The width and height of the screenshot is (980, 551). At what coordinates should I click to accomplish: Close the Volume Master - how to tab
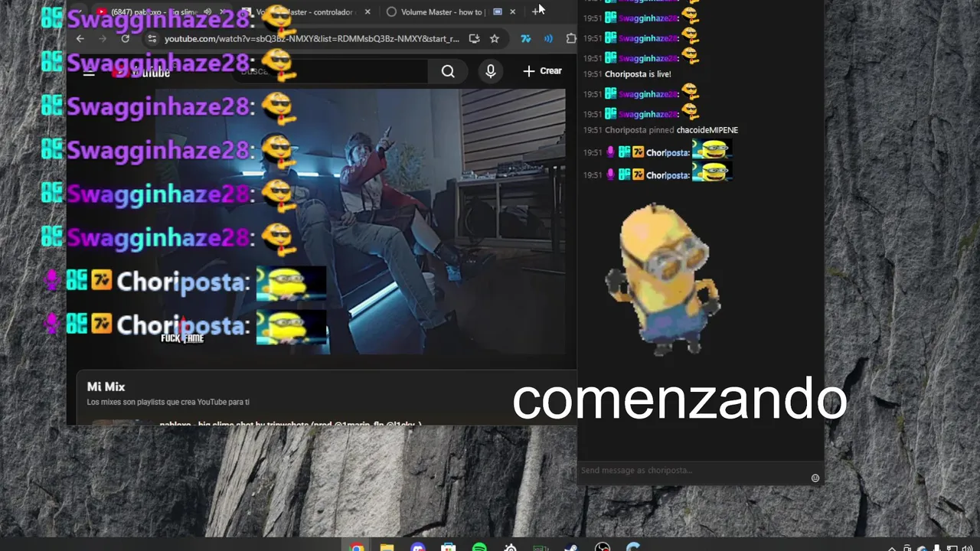(513, 11)
